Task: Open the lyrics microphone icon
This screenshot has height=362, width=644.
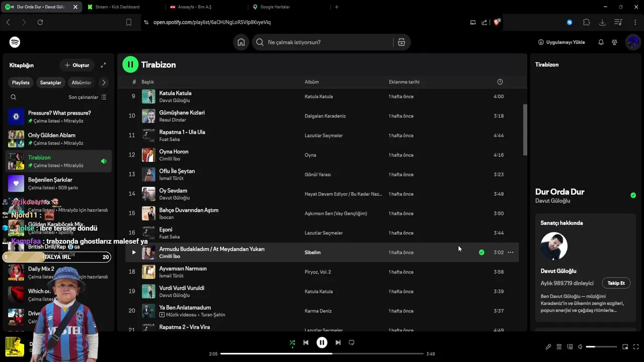Action: pos(548,347)
